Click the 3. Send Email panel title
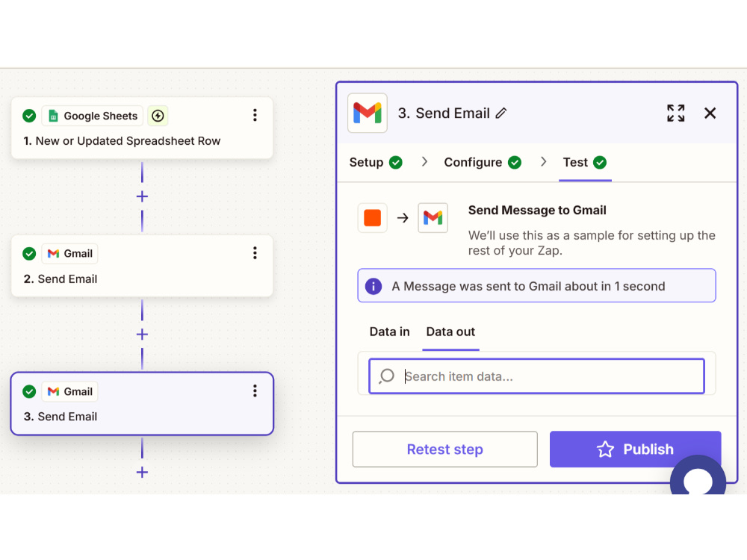747x560 pixels. pyautogui.click(x=444, y=113)
